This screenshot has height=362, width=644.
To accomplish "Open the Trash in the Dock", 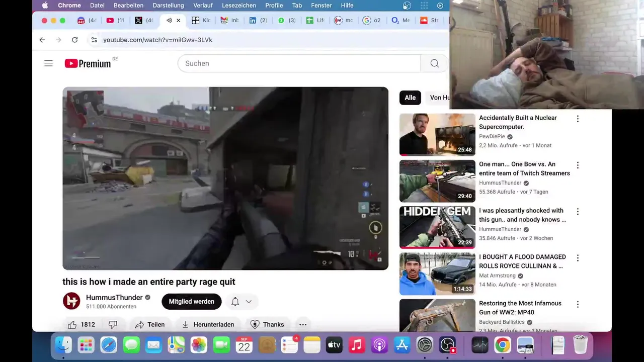I will tap(580, 345).
